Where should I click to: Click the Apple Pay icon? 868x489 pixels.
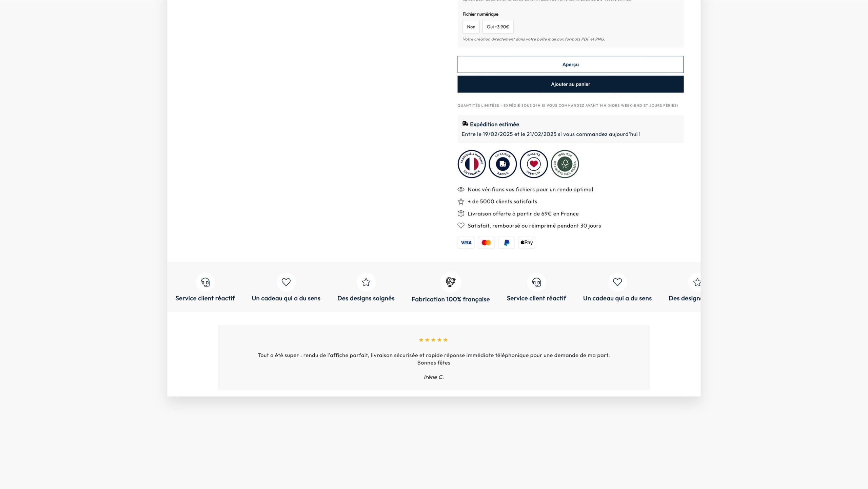[x=527, y=243]
